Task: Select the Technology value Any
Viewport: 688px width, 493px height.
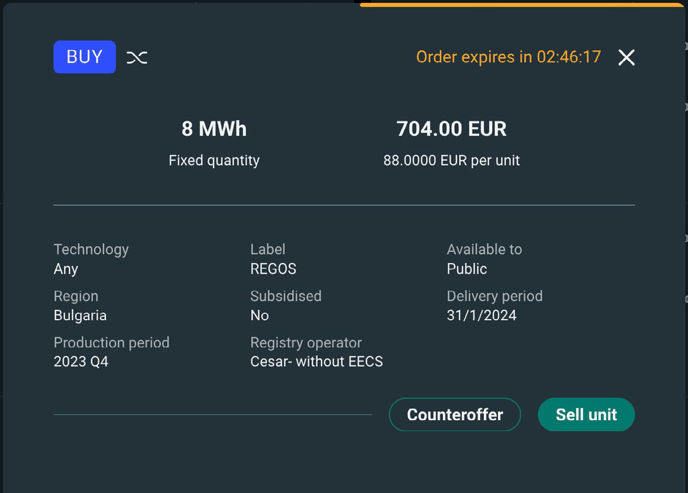Action: tap(66, 269)
